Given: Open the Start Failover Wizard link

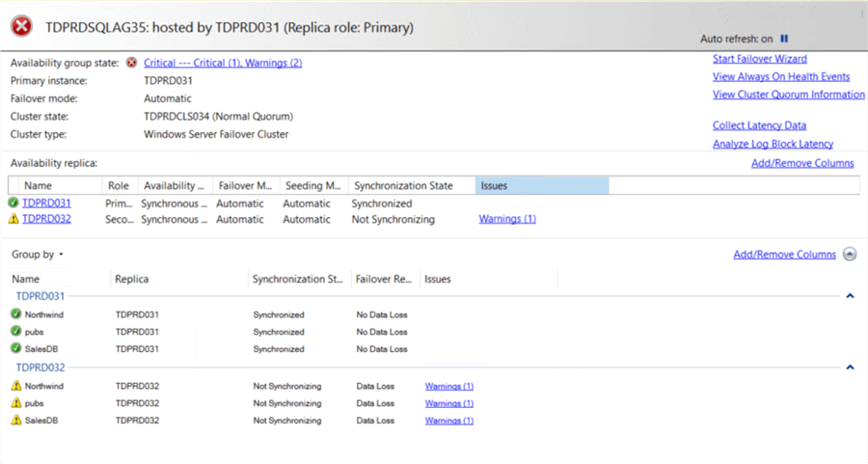Looking at the screenshot, I should (759, 59).
